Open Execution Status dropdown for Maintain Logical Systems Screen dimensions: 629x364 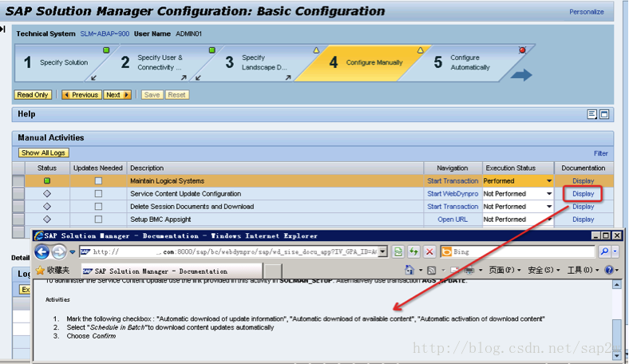pos(549,181)
